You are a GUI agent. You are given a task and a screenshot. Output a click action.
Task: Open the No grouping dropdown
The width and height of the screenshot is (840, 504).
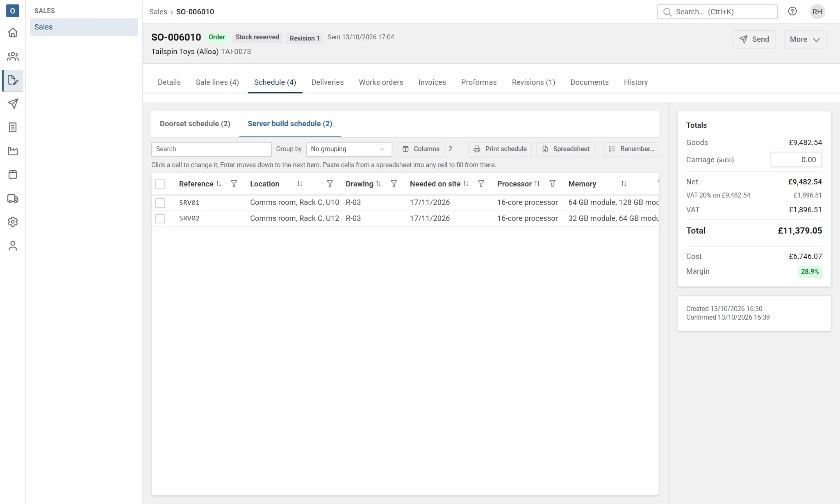(349, 149)
